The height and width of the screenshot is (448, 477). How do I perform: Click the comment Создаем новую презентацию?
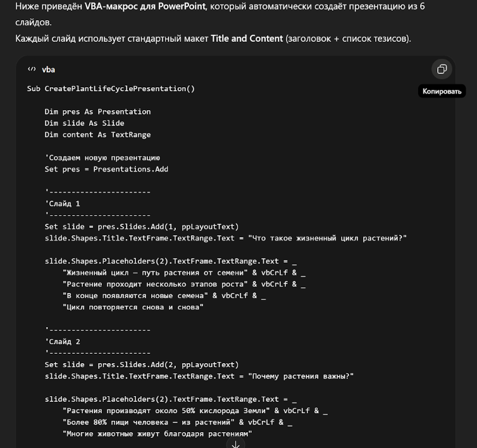click(x=102, y=158)
